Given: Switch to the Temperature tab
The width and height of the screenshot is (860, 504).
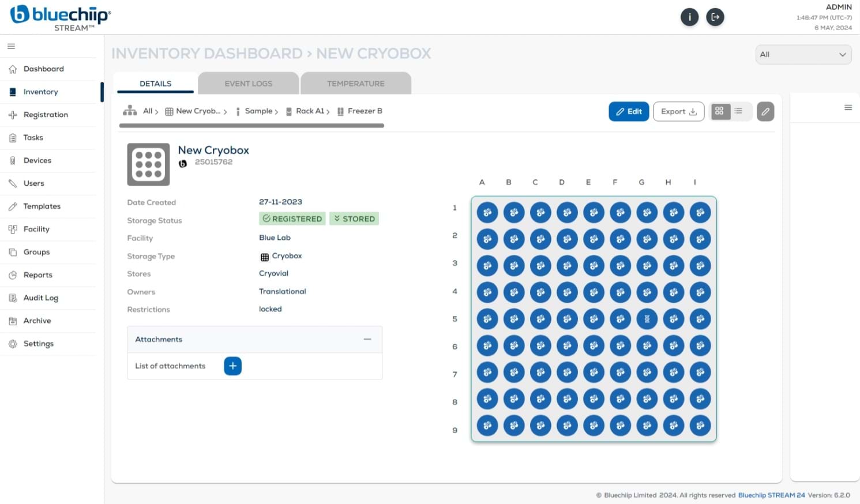Looking at the screenshot, I should coord(355,84).
